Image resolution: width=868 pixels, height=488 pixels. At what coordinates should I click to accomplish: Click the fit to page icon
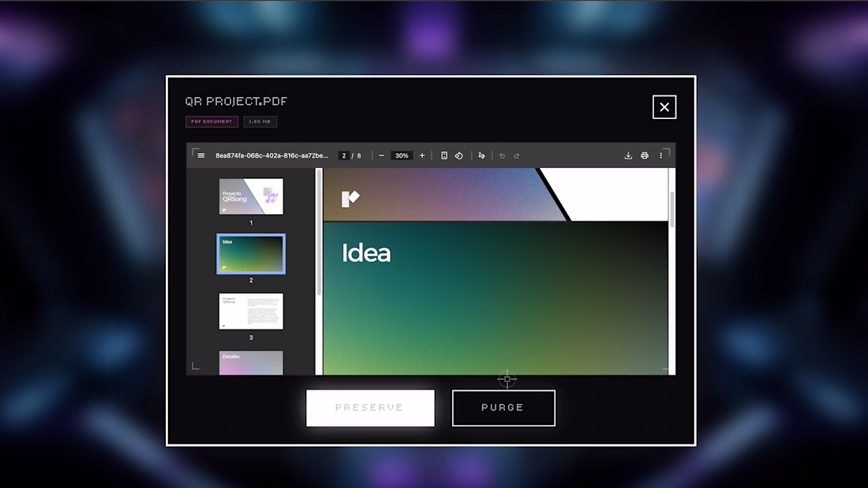coord(444,155)
